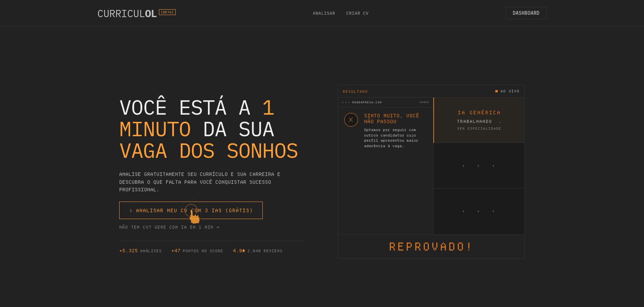Click the 'ANALISE GRATUITAMENTE SEU CURRÍCULO' description
Viewport: 644px width, 307px height.
(200, 182)
